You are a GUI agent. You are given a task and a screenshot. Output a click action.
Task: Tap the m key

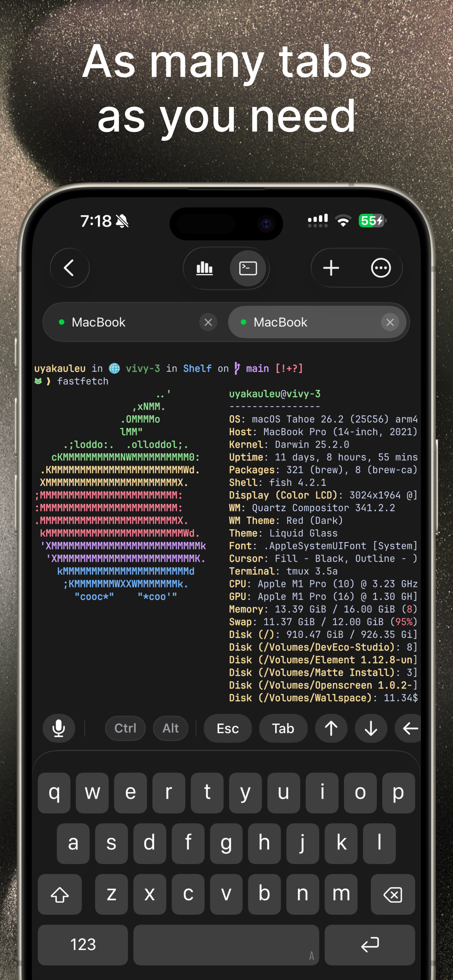[x=341, y=894]
